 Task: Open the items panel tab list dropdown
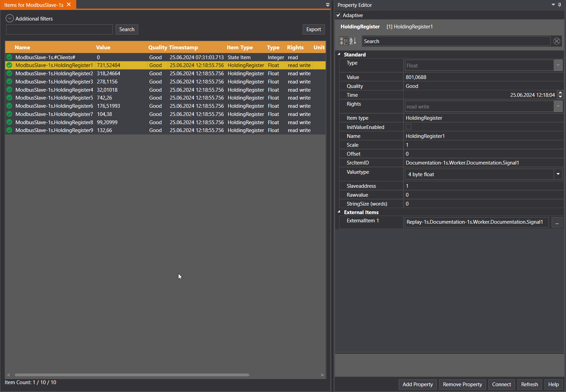(x=327, y=5)
